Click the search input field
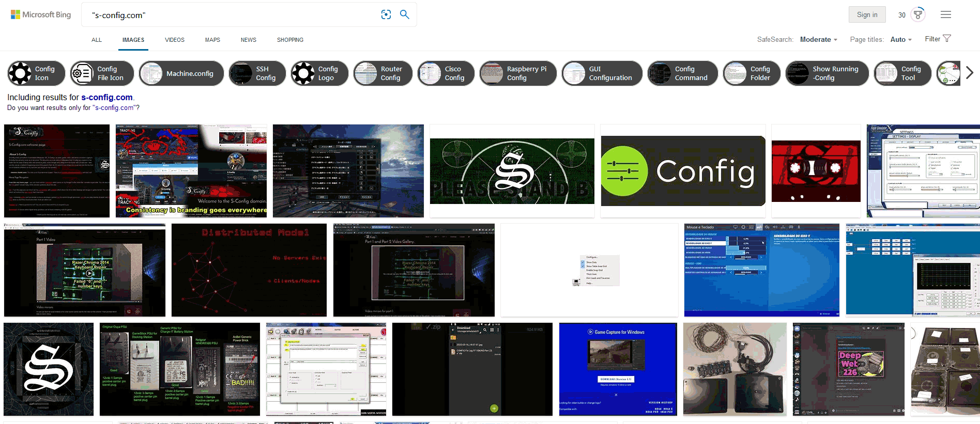This screenshot has height=424, width=980. (233, 15)
